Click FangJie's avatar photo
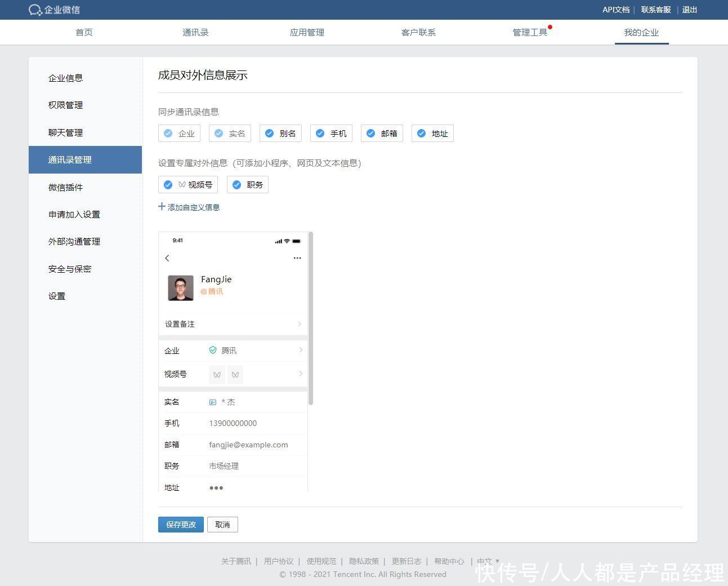 181,287
